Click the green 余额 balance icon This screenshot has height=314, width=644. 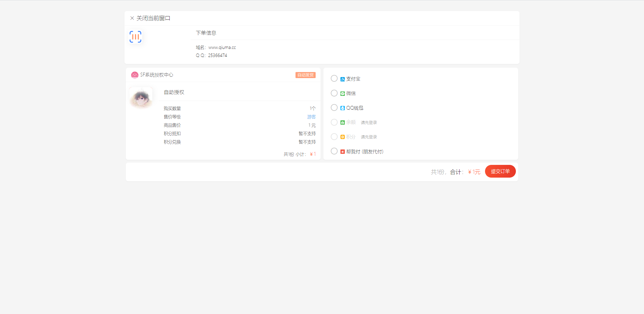click(342, 123)
